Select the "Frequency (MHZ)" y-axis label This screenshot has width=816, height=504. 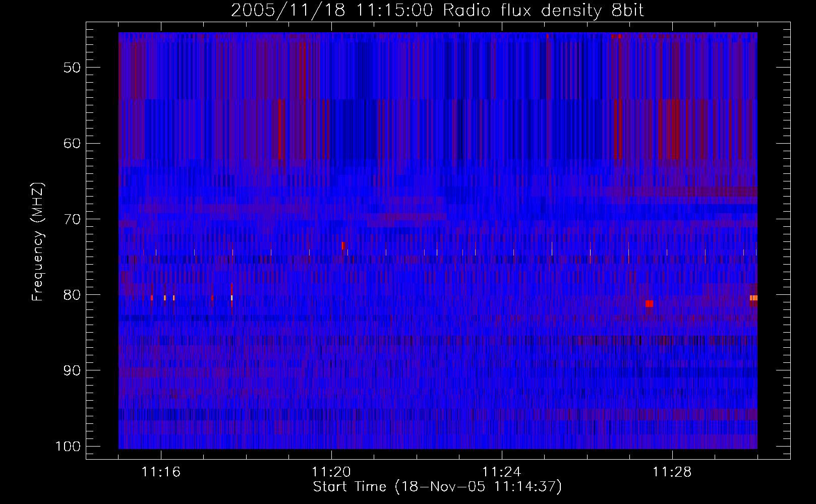(38, 242)
